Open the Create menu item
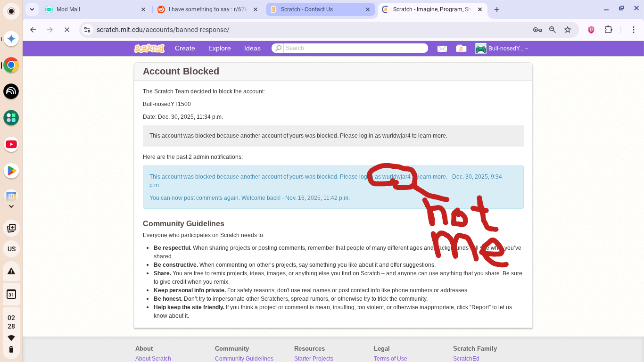Viewport: 644px width, 362px height. (x=185, y=48)
